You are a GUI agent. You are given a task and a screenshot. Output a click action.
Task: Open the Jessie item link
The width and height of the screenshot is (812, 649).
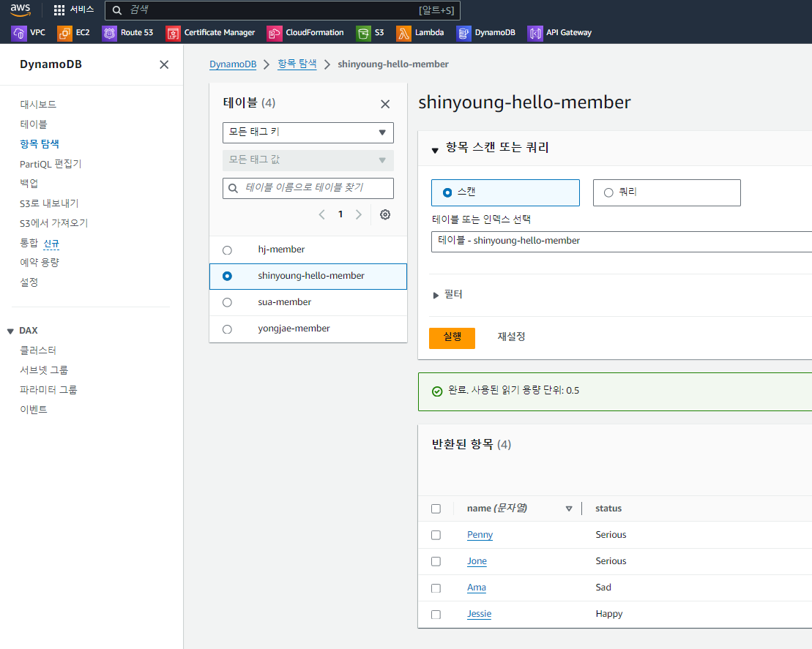pyautogui.click(x=479, y=615)
